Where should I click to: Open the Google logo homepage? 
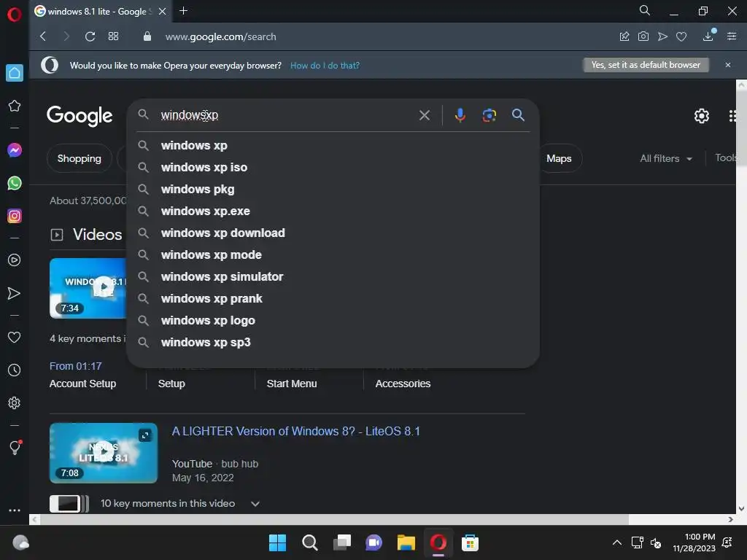pos(80,116)
